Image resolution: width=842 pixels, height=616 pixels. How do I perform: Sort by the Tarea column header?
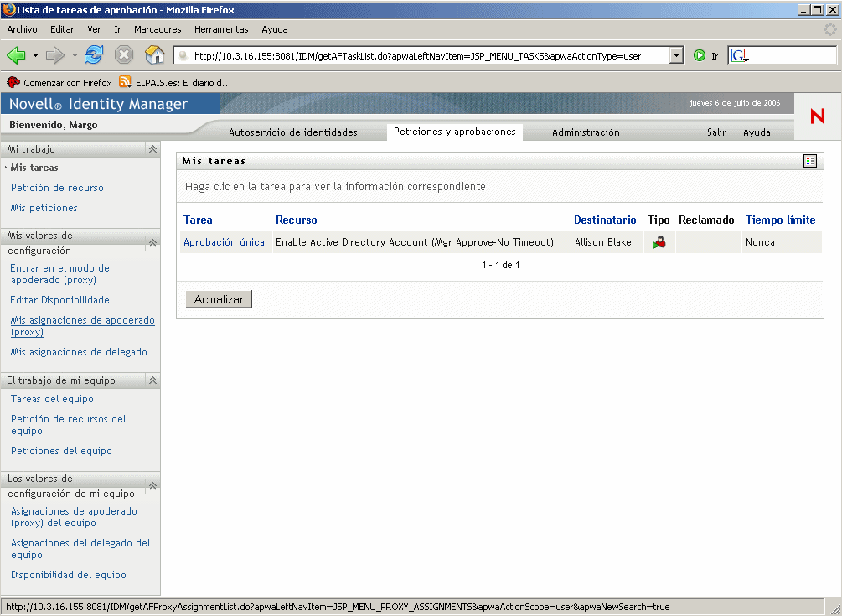coord(198,220)
